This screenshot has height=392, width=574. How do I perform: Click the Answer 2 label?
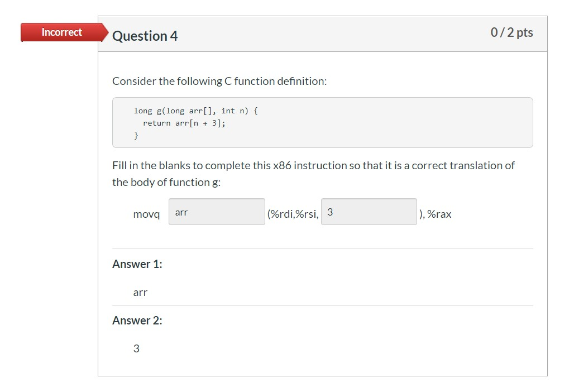pos(137,321)
